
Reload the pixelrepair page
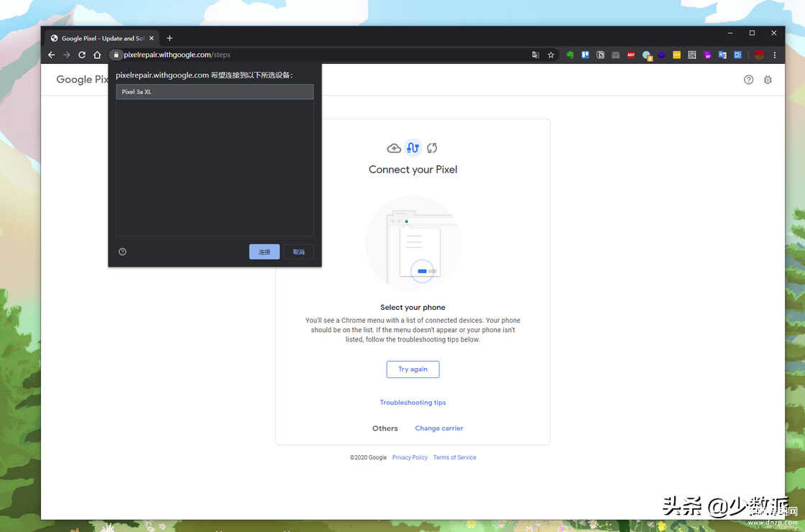click(x=82, y=55)
